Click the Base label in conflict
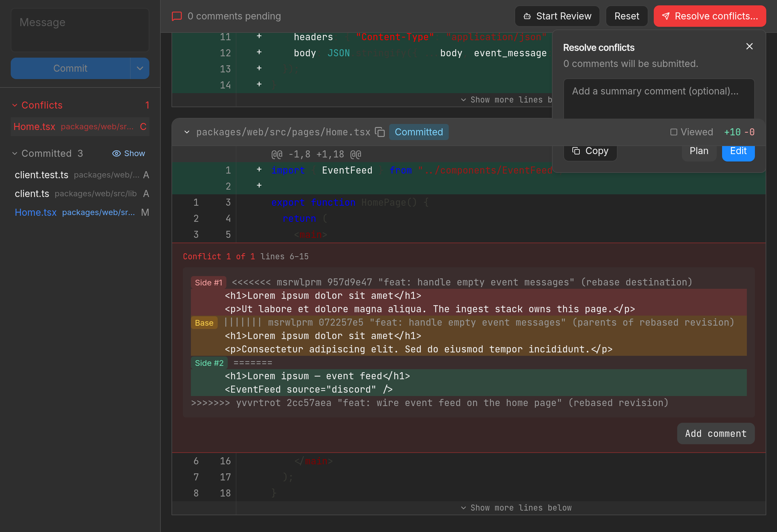Viewport: 777px width, 532px height. click(x=204, y=323)
